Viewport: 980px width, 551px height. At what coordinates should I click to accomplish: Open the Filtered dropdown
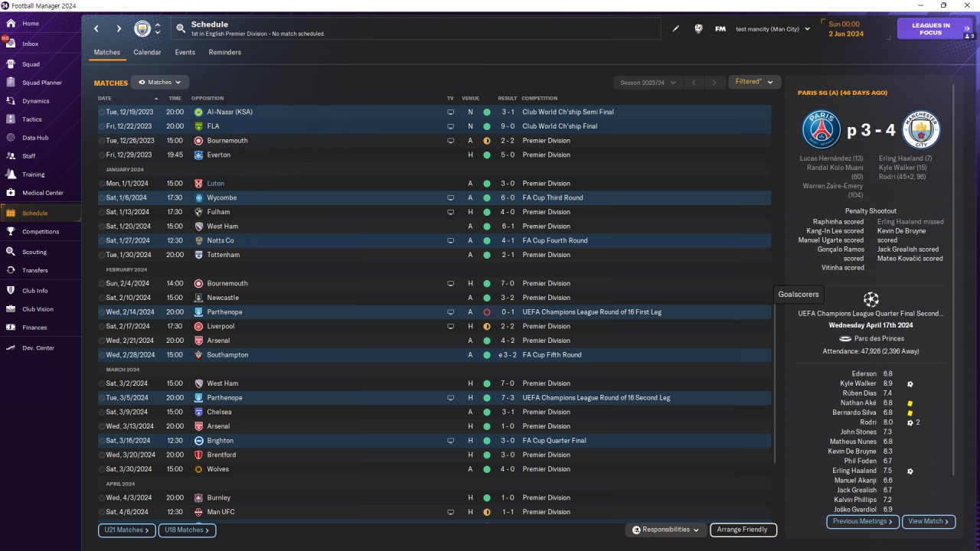[754, 82]
